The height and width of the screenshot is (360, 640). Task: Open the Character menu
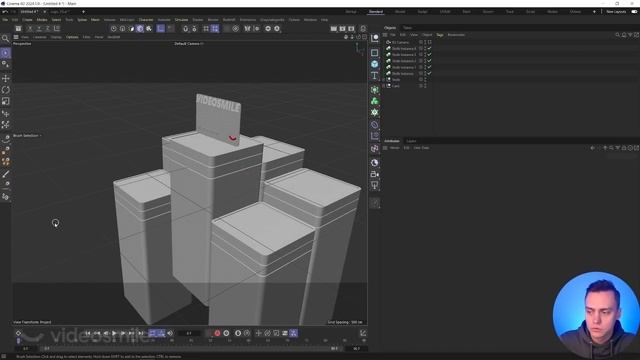click(x=146, y=20)
